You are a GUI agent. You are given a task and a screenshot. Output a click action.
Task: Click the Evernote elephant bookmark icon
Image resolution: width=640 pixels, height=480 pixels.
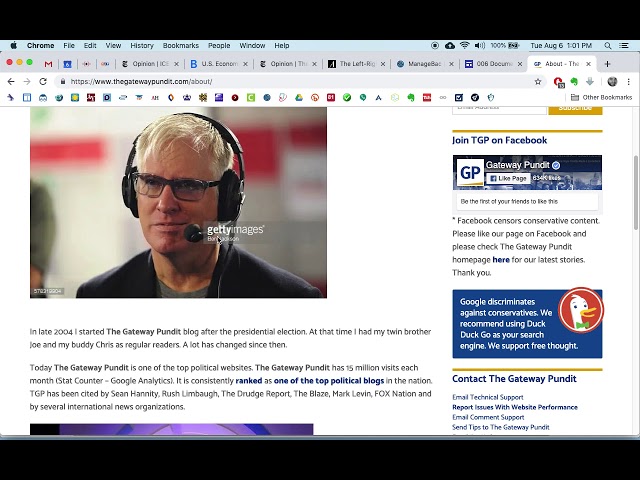(411, 98)
